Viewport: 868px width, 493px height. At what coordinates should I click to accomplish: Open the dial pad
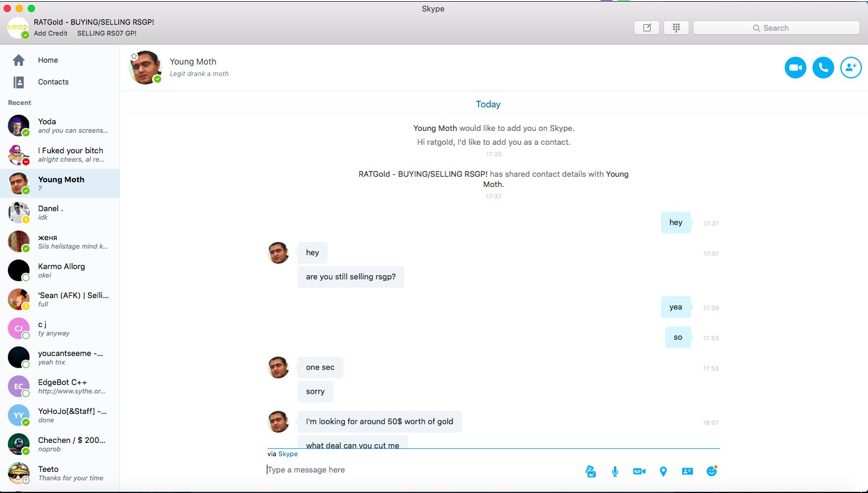coord(676,28)
